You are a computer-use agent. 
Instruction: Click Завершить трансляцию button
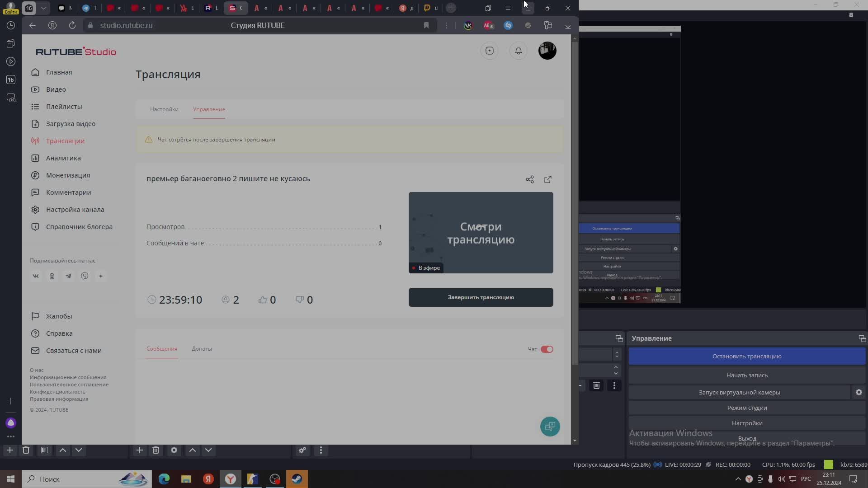pos(481,297)
